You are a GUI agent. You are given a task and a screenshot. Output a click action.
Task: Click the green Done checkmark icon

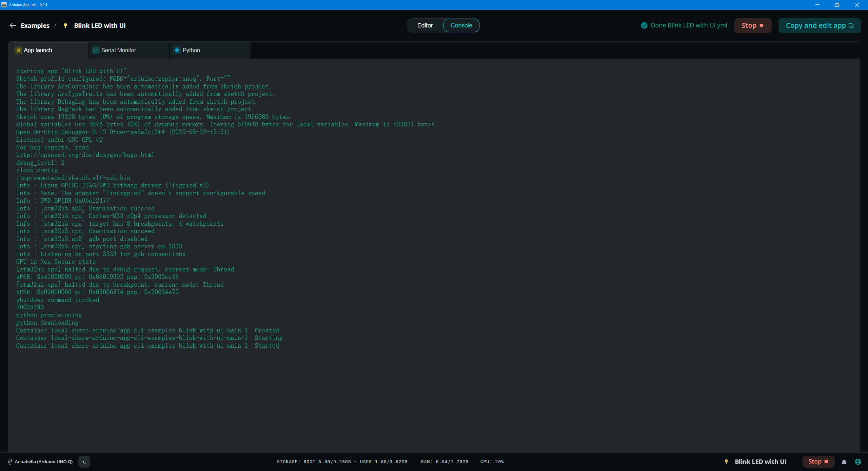tap(644, 25)
